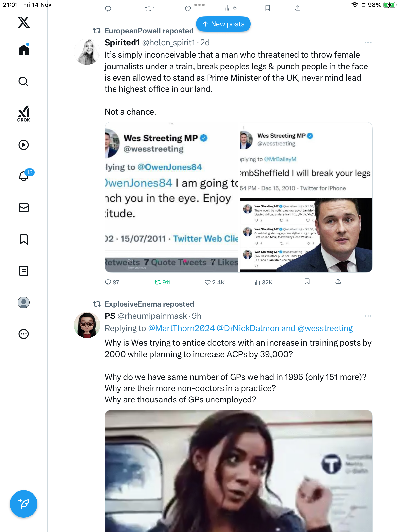Screen dimensions: 399x532
Task: Open Notifications with 13 badge
Action: pos(24,176)
